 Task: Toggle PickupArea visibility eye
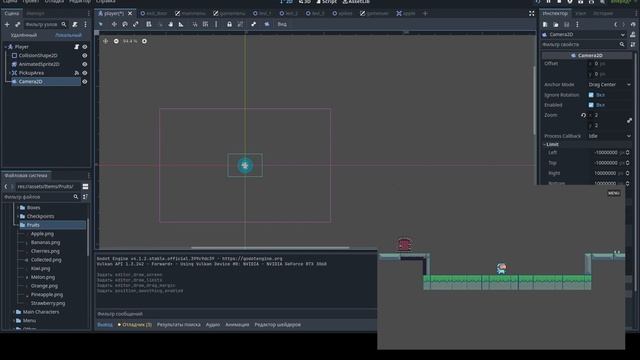(x=84, y=73)
